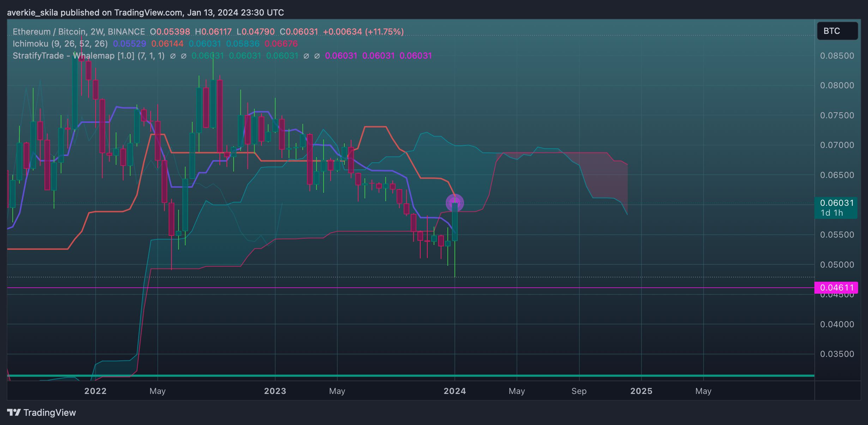Viewport: 868px width, 425px height.
Task: Click the 0.03500 price axis label
Action: point(837,354)
